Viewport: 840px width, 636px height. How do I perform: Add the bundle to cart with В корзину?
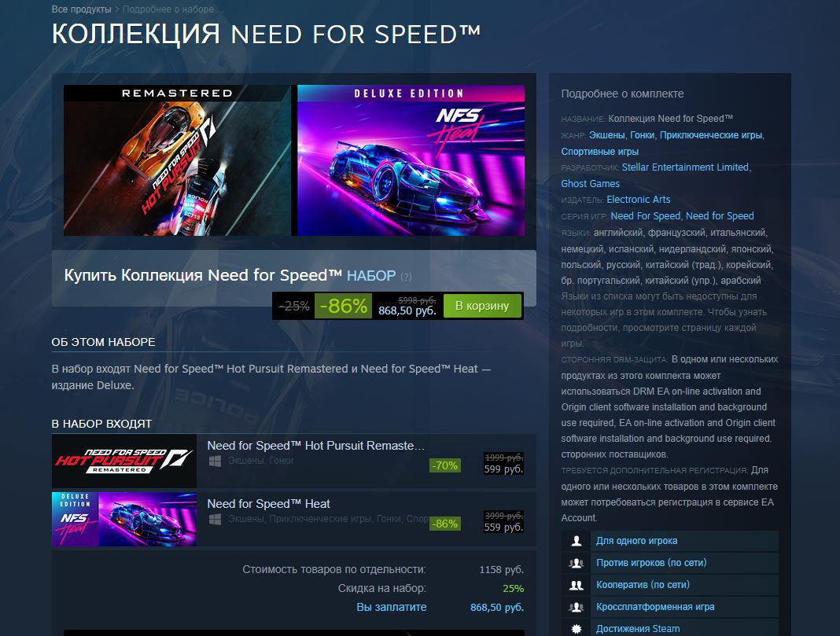(x=482, y=306)
